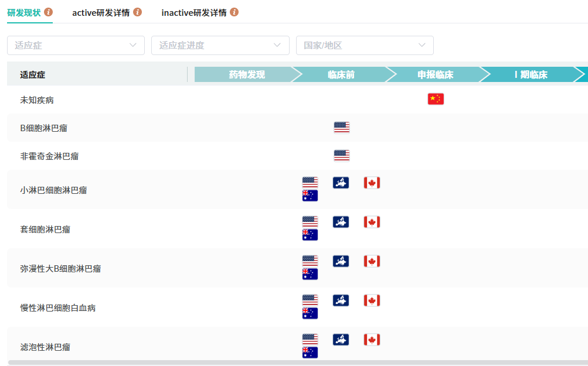The height and width of the screenshot is (366, 588).
Task: Click the US flag in 慢性淋巴细胞白血病 row
Action: pos(310,300)
